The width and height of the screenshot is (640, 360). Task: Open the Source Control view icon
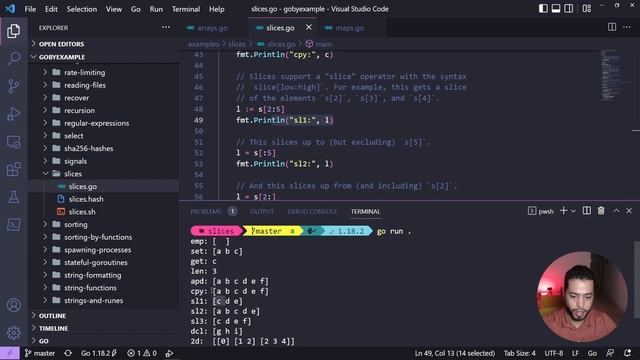[13, 86]
